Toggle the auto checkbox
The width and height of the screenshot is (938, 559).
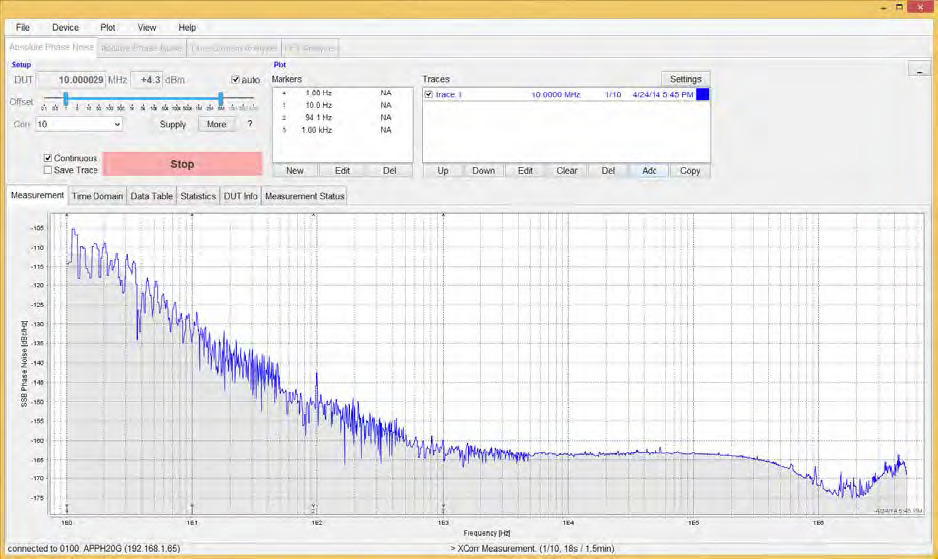235,80
